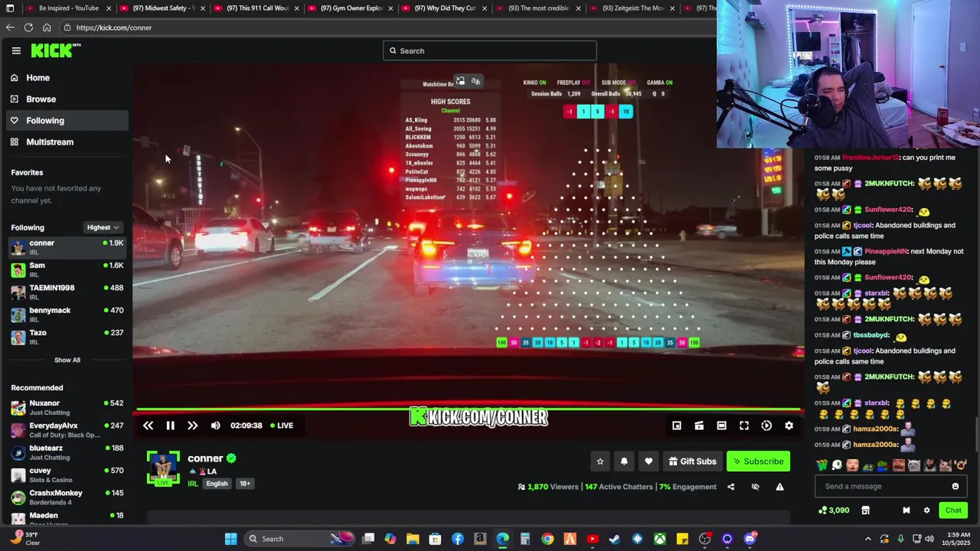This screenshot has width=980, height=551.
Task: Open the Highest sort dropdown
Action: click(103, 227)
